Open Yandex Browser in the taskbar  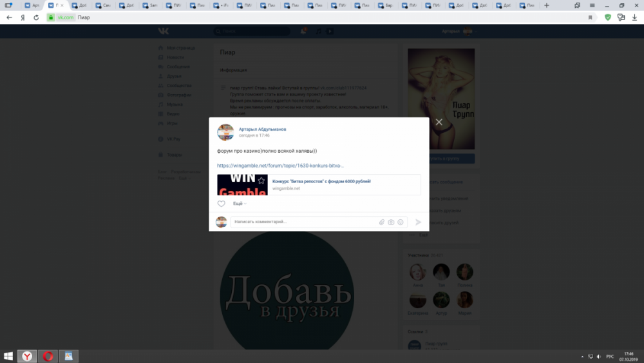tap(27, 356)
